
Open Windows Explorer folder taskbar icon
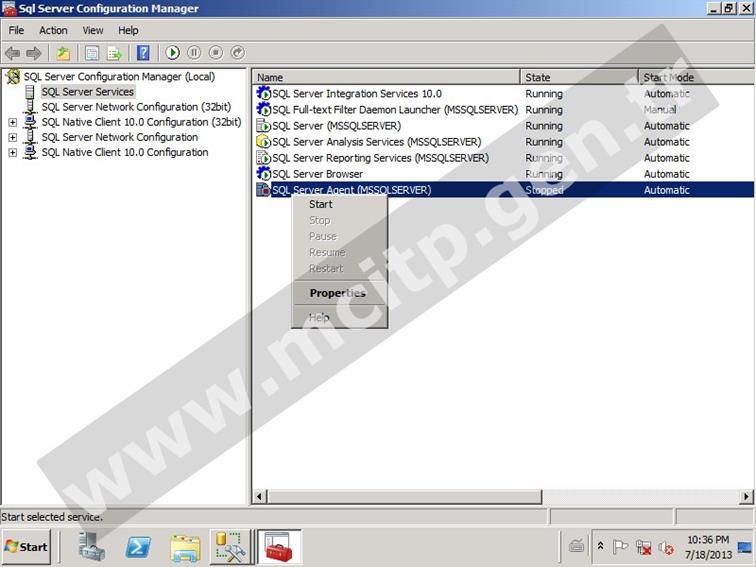coord(185,548)
